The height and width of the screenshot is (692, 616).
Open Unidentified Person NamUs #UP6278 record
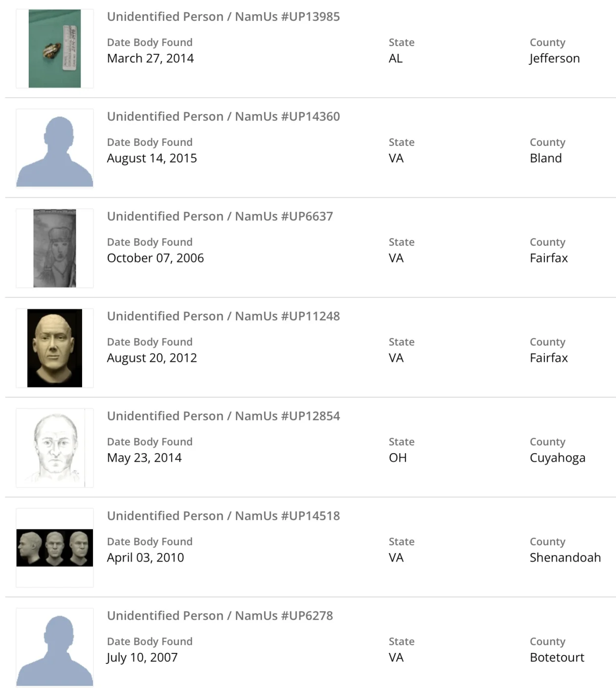point(220,616)
